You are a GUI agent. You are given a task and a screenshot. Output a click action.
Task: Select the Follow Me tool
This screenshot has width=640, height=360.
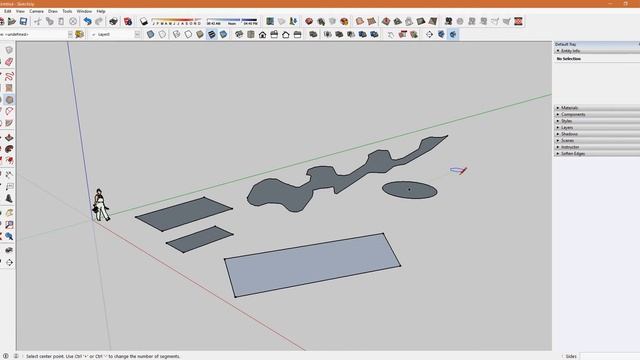tap(9, 149)
